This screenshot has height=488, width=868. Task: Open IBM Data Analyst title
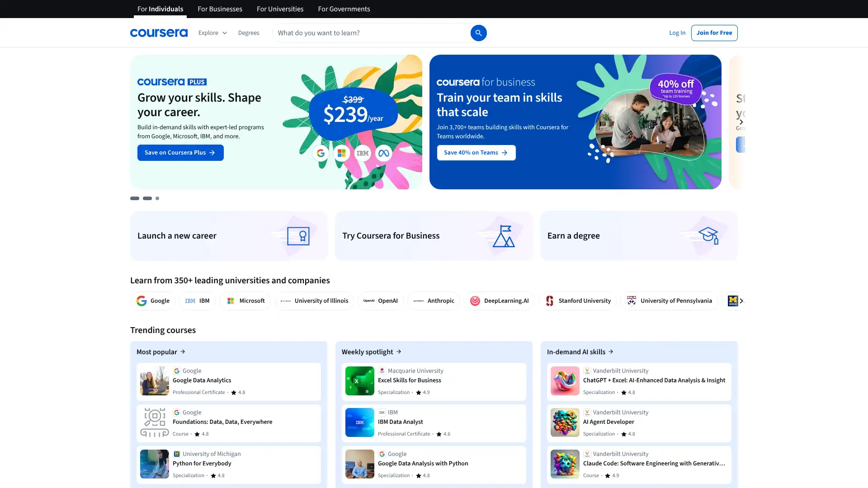click(401, 422)
